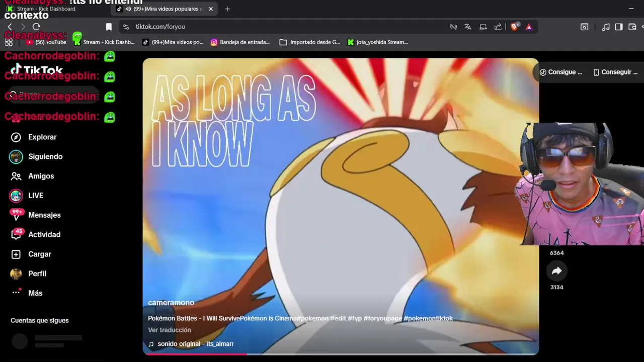The image size is (644, 362).
Task: Click the 3134 share count
Action: pyautogui.click(x=556, y=288)
